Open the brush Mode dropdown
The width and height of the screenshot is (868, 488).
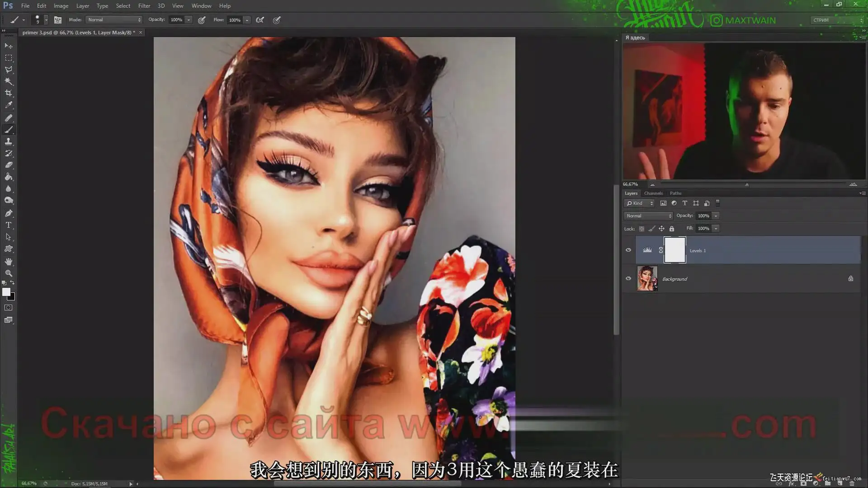114,20
